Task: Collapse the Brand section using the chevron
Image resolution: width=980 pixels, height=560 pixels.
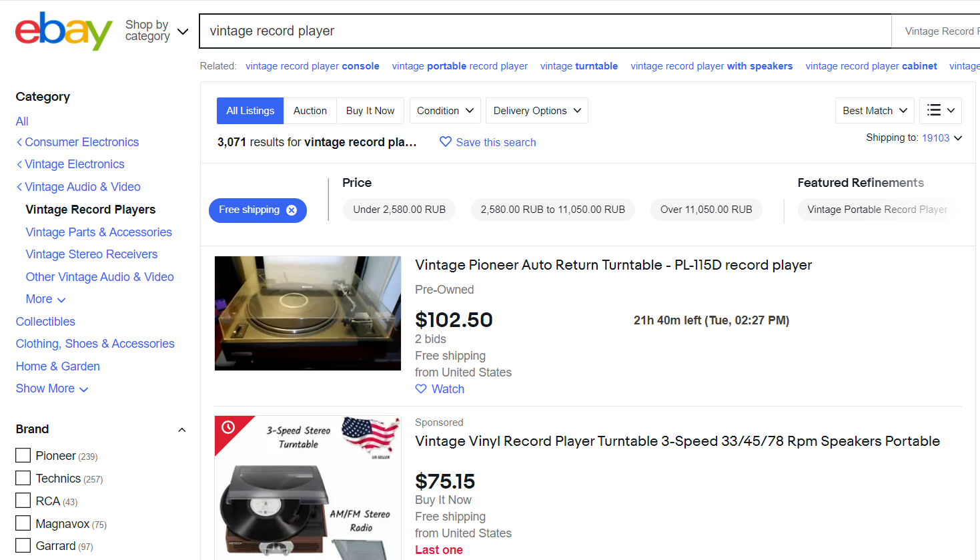Action: [181, 430]
